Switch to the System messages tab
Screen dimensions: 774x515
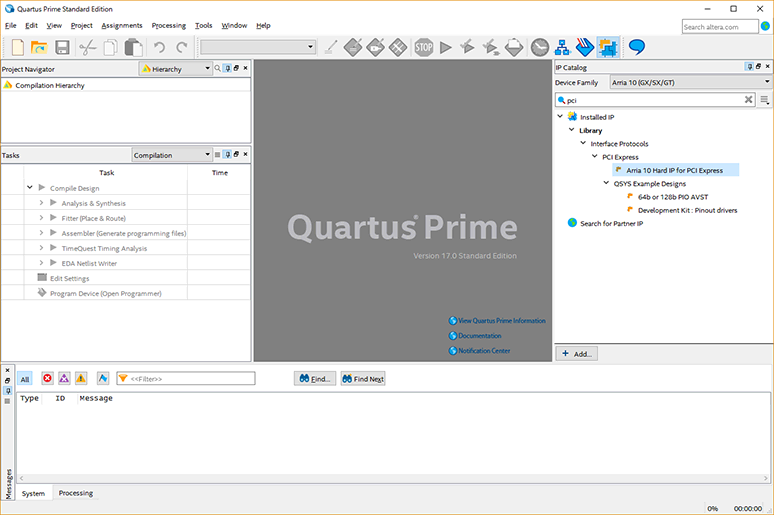click(x=33, y=493)
